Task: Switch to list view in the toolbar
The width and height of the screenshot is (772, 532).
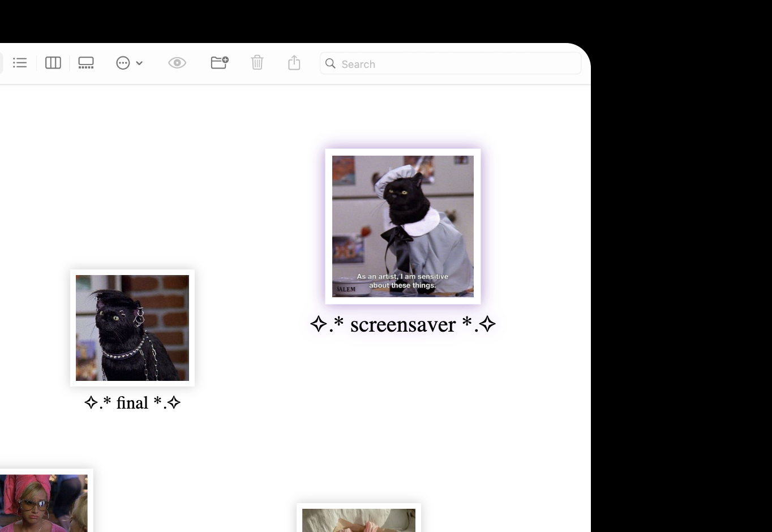Action: 20,63
